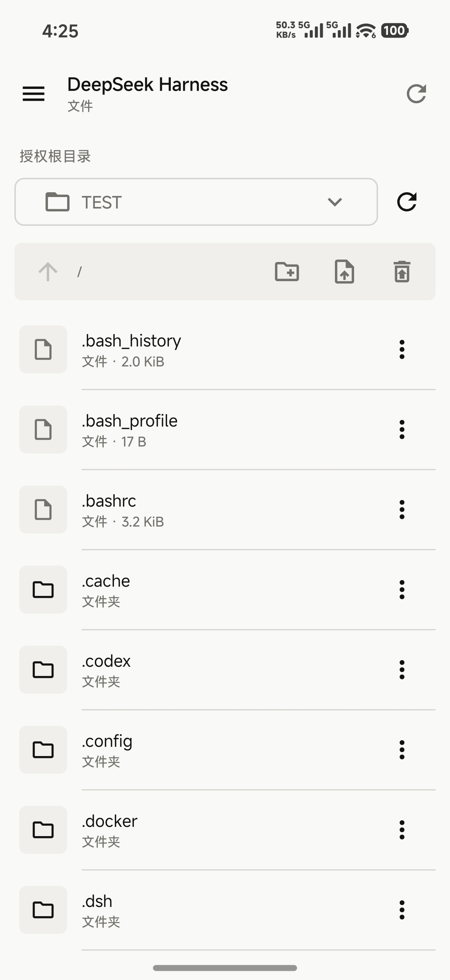Image resolution: width=450 pixels, height=980 pixels.
Task: Upload a file to this directory
Action: coord(344,272)
